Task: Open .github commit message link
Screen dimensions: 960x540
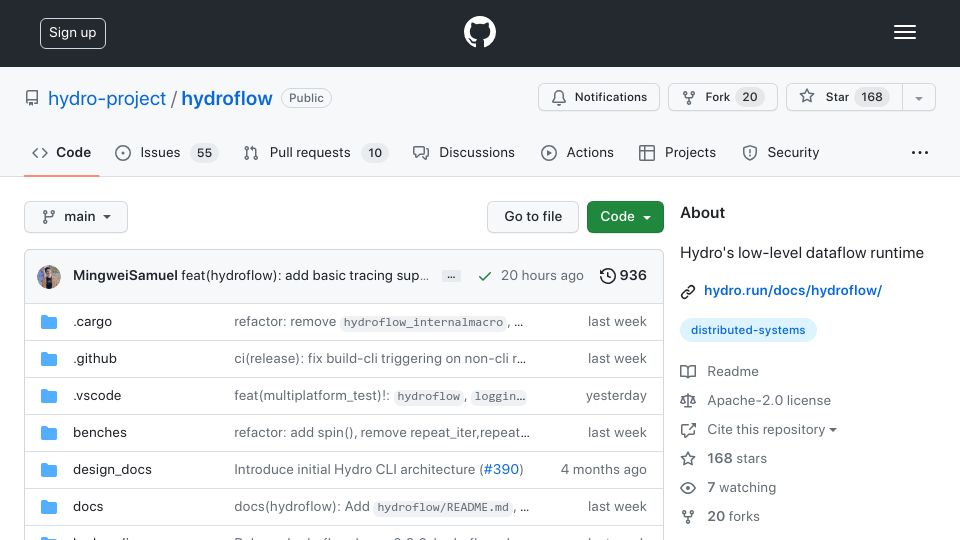Action: [380, 359]
